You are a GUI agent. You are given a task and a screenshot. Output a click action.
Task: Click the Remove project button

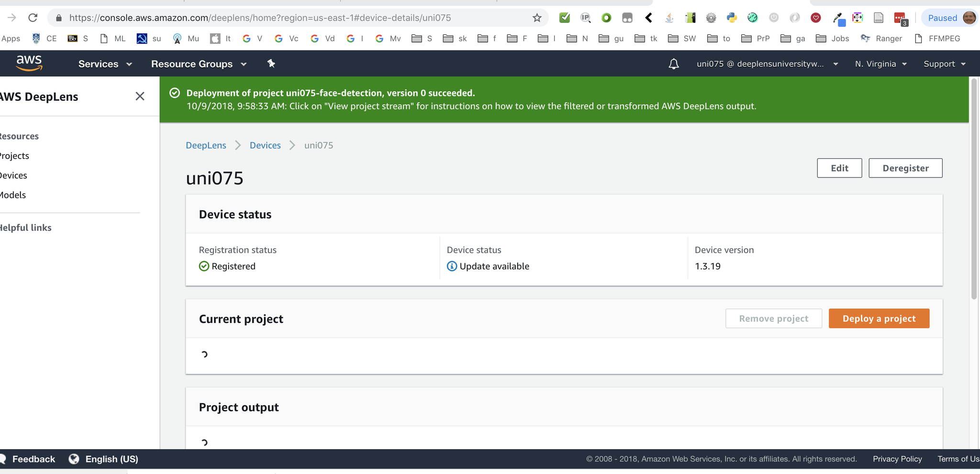(x=774, y=319)
